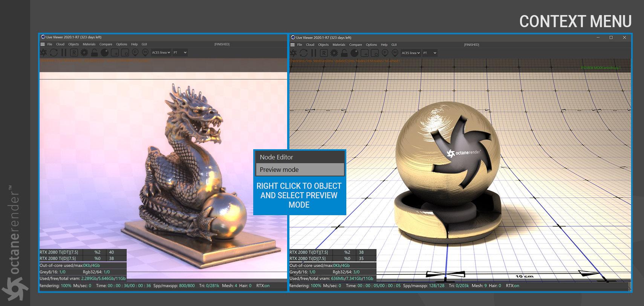Enable focus picker F pin in sphere viewer
Viewport: 644px width, 306px height.
[x=385, y=53]
